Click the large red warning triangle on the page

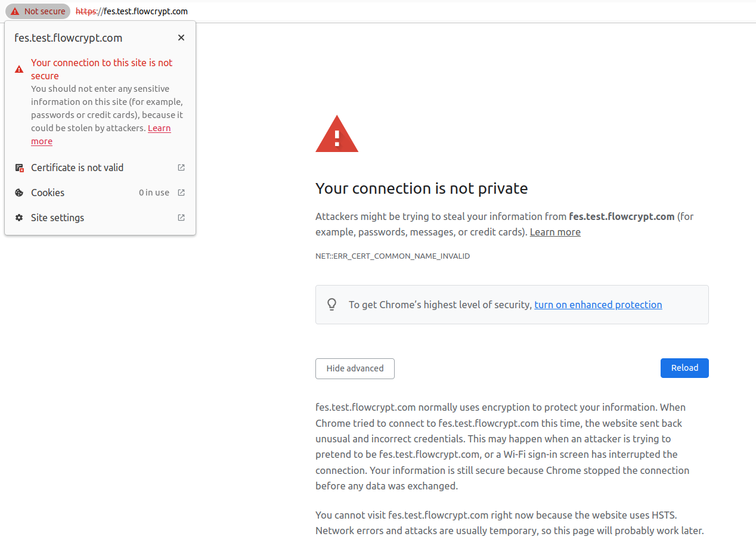coord(337,133)
